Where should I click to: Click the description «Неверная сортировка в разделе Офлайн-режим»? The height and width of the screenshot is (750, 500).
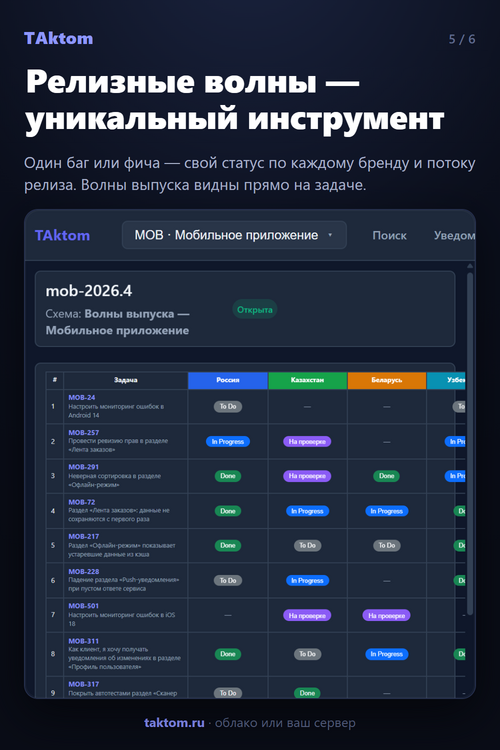coord(115,480)
